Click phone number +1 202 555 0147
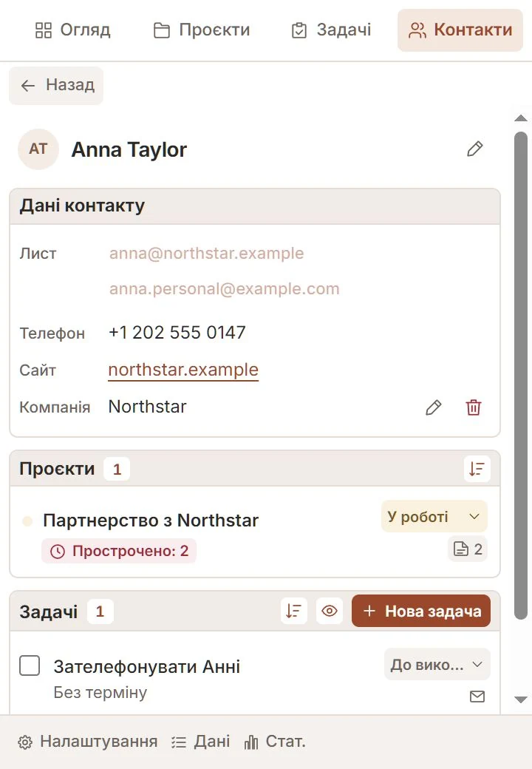This screenshot has width=532, height=769. [x=177, y=333]
